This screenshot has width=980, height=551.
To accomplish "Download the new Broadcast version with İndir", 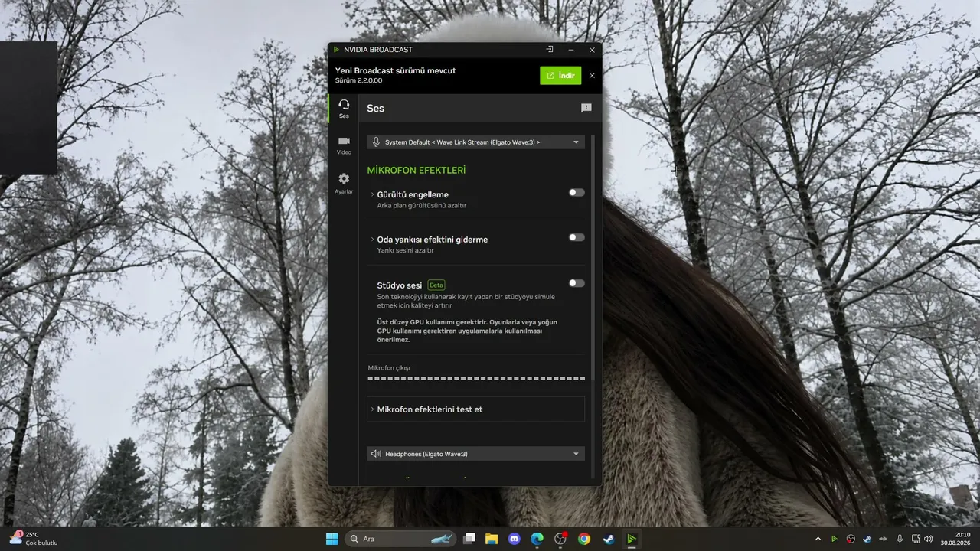I will [x=560, y=75].
